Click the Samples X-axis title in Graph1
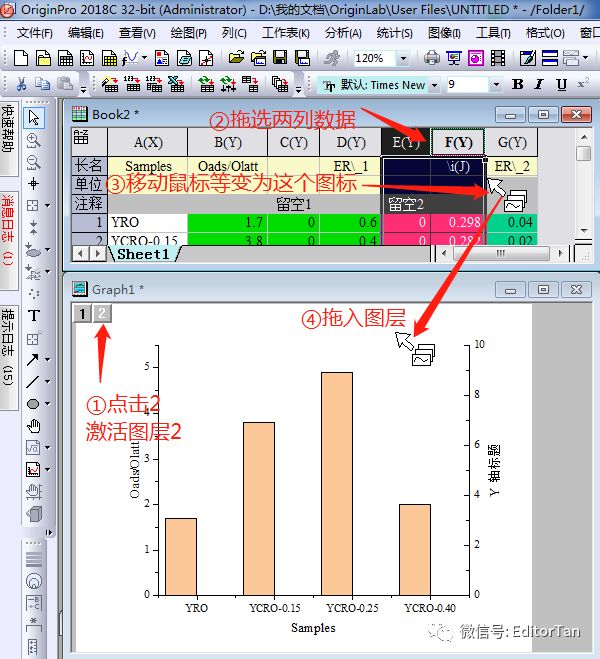This screenshot has height=659, width=600. coord(313,627)
